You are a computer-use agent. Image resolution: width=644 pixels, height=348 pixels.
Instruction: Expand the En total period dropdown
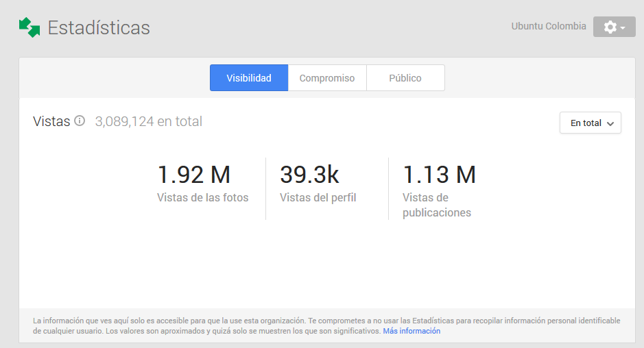point(591,123)
